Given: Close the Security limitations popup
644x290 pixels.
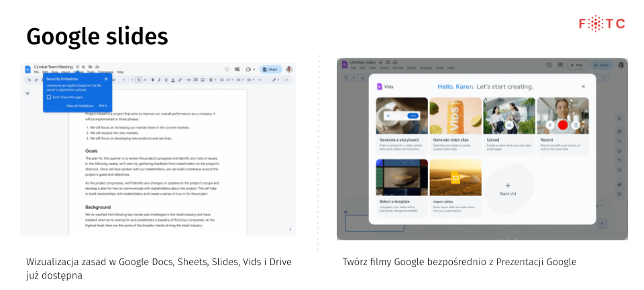Looking at the screenshot, I should tap(106, 79).
